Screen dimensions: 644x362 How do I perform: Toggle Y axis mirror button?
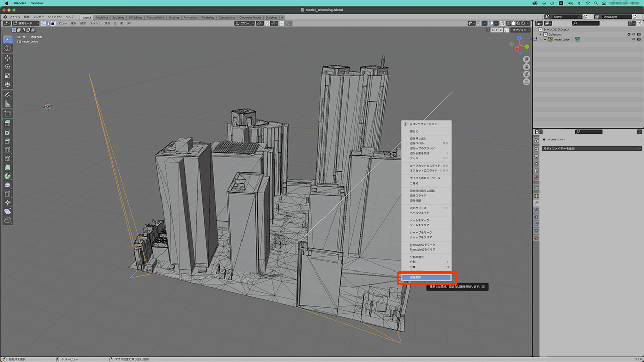point(498,30)
